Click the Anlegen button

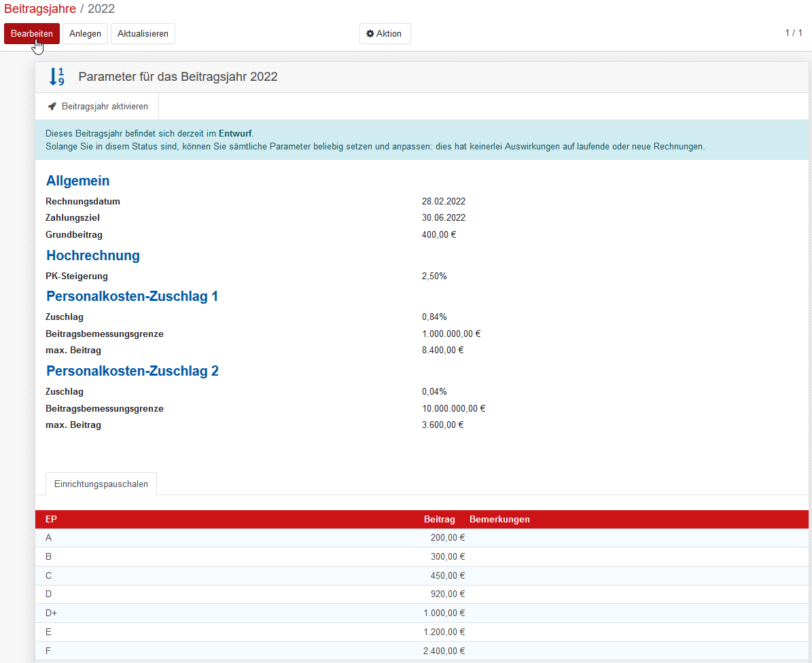click(x=85, y=34)
